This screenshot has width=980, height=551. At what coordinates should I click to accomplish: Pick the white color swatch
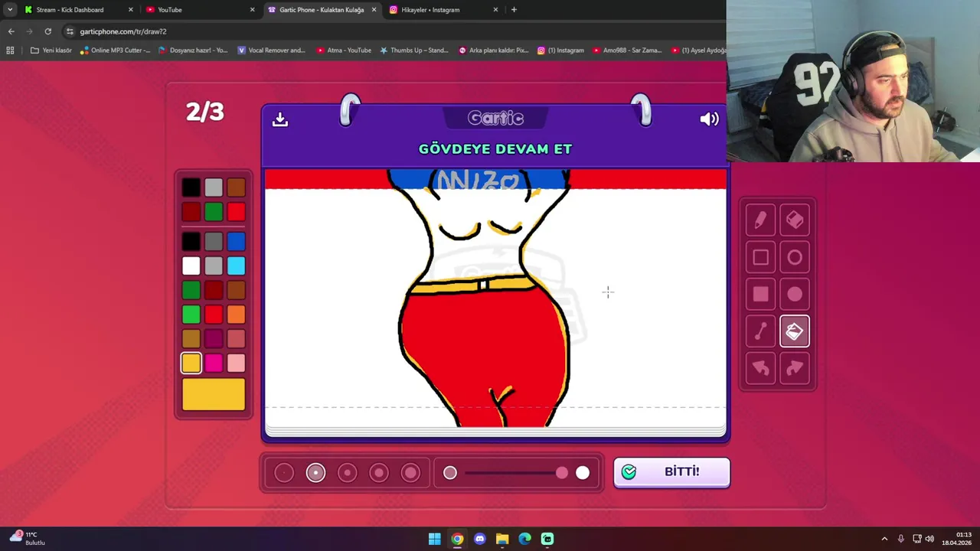click(191, 266)
